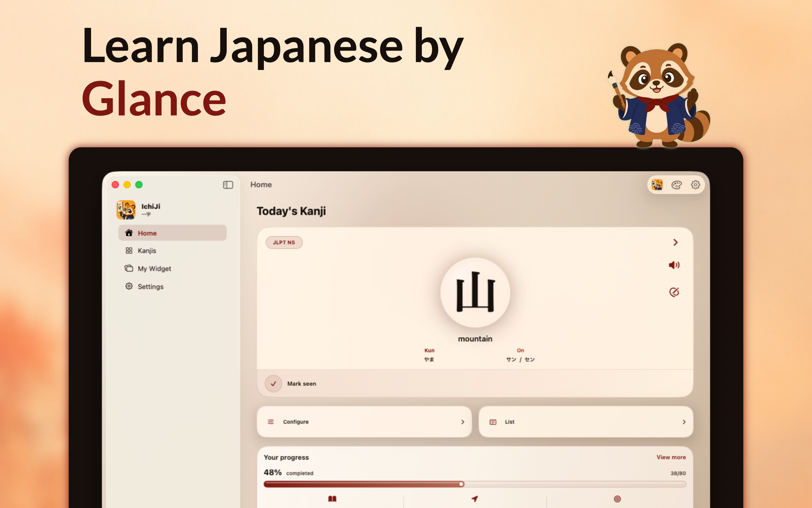Image resolution: width=812 pixels, height=508 pixels.
Task: Play kanji pronunciation speaker icon
Action: [x=674, y=265]
